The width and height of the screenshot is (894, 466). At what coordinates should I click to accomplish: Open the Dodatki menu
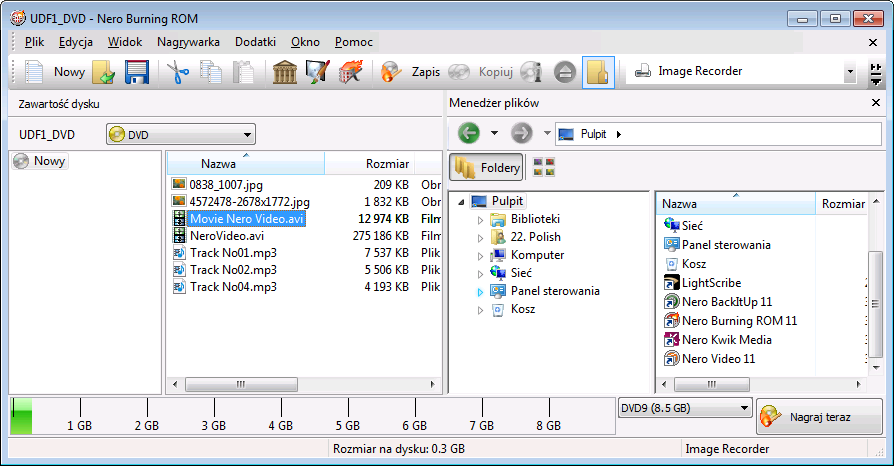pyautogui.click(x=255, y=42)
